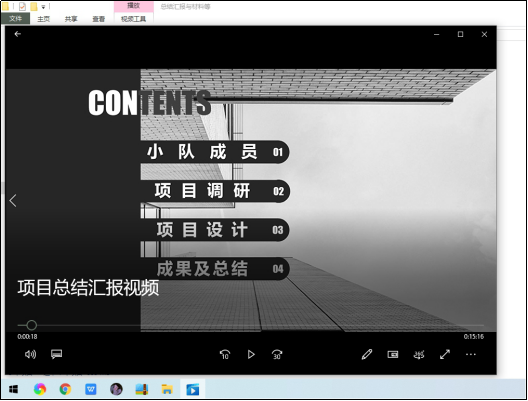Skip back 10 seconds
This screenshot has height=401, width=528.
click(225, 354)
